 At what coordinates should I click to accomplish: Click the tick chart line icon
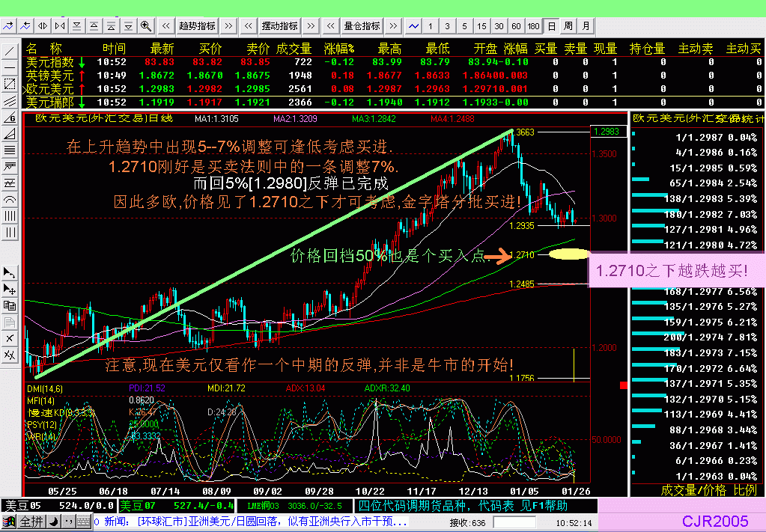[x=413, y=26]
